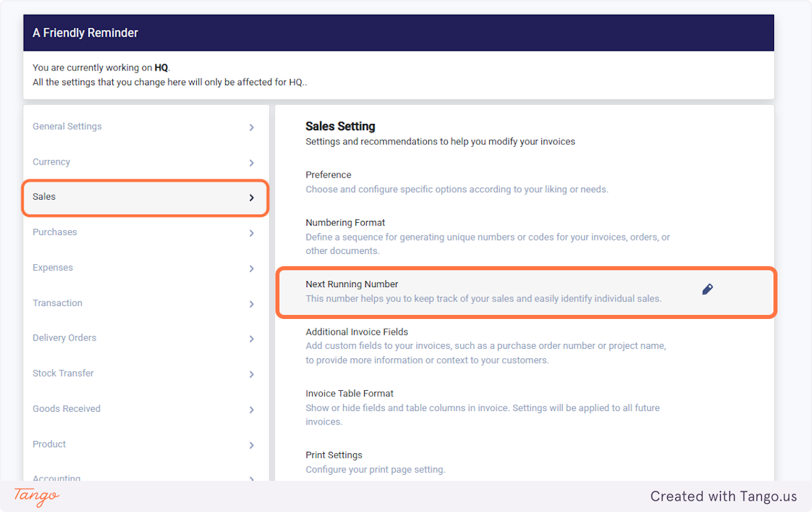Expand chevron next to Goods Received

(x=251, y=410)
